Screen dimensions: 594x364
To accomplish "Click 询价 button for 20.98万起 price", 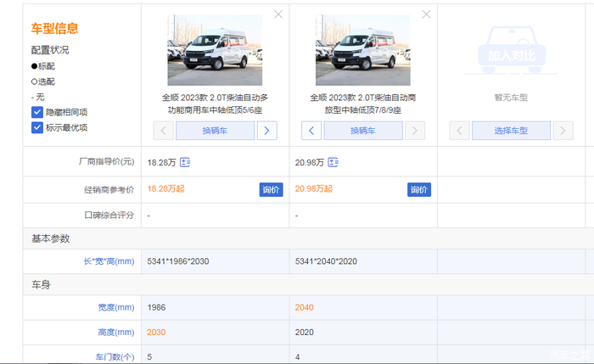I will click(418, 189).
